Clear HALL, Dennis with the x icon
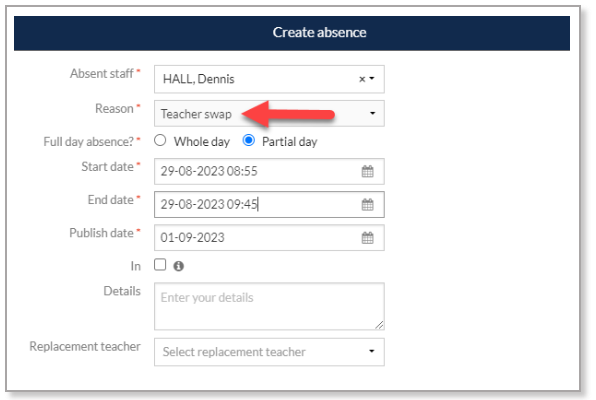Screen dimensions: 596x400 pyautogui.click(x=362, y=79)
